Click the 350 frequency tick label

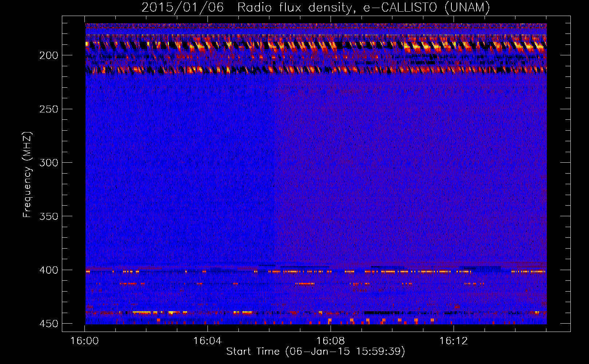click(49, 216)
